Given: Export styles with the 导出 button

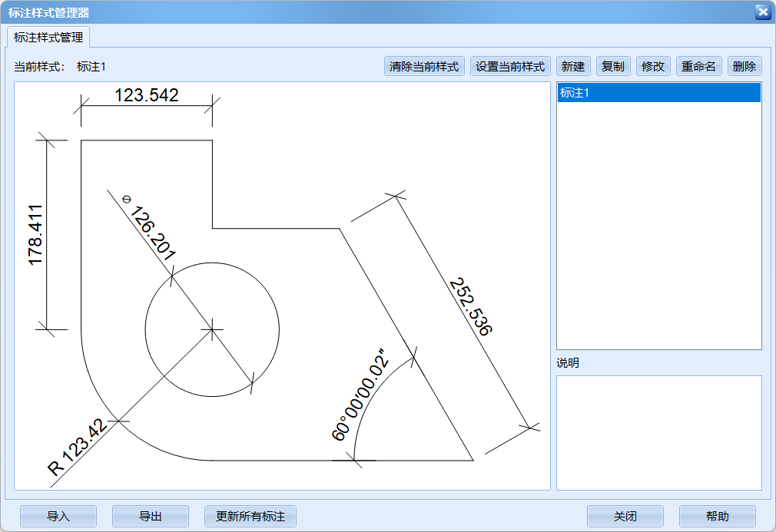Looking at the screenshot, I should tap(151, 517).
